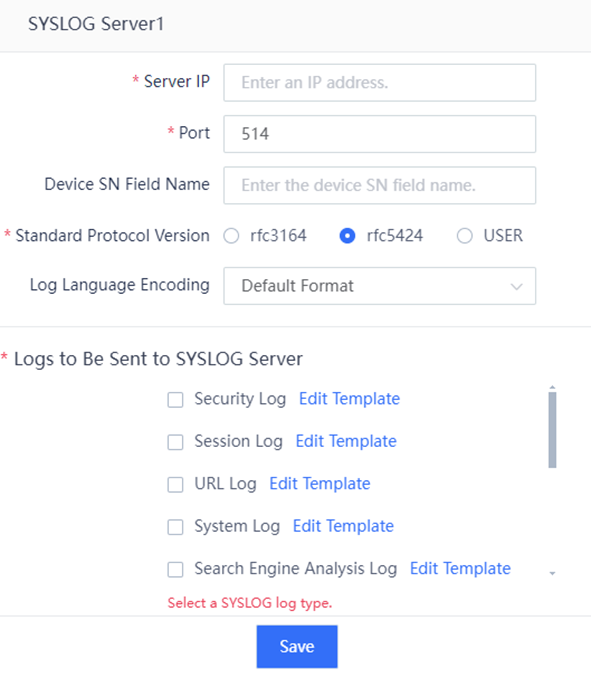
Task: Click the Device SN Field Name input
Action: [x=380, y=185]
